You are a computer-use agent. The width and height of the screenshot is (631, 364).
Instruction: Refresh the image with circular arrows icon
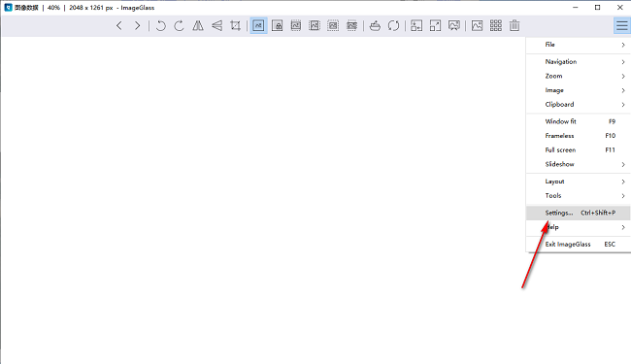click(x=393, y=26)
